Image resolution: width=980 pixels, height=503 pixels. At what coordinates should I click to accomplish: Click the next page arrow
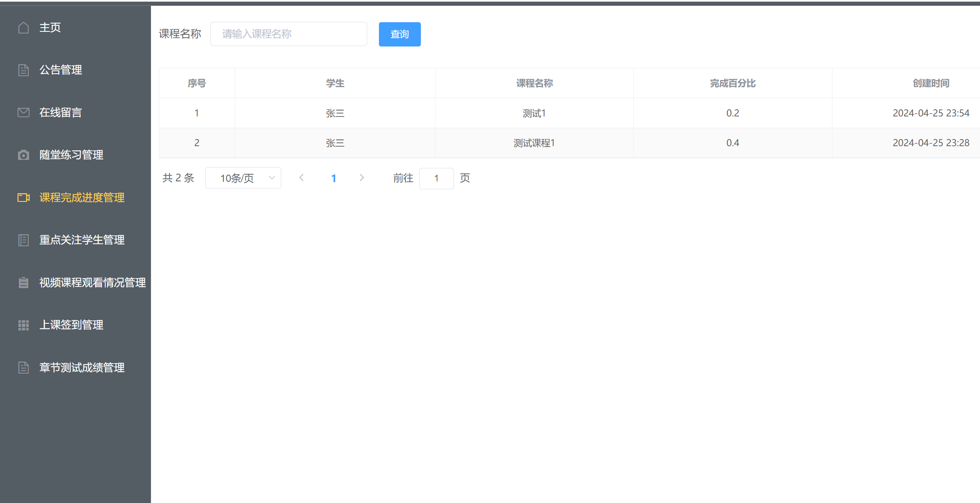[x=361, y=178]
